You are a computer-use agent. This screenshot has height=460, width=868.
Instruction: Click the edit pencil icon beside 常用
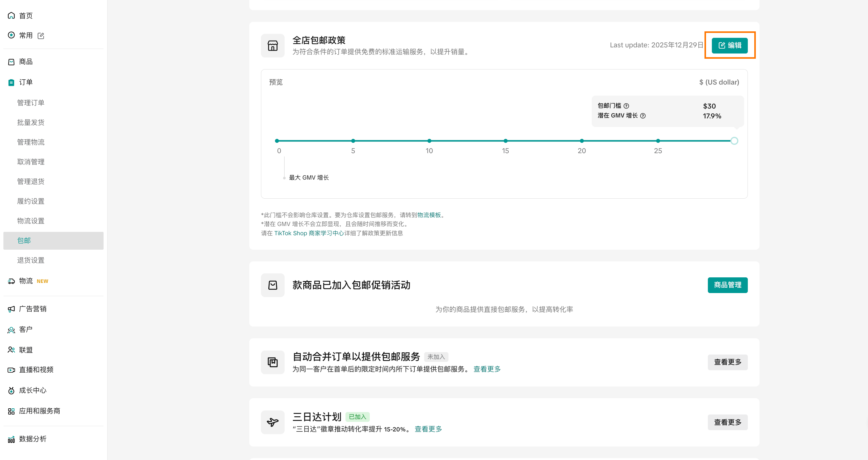tap(41, 36)
